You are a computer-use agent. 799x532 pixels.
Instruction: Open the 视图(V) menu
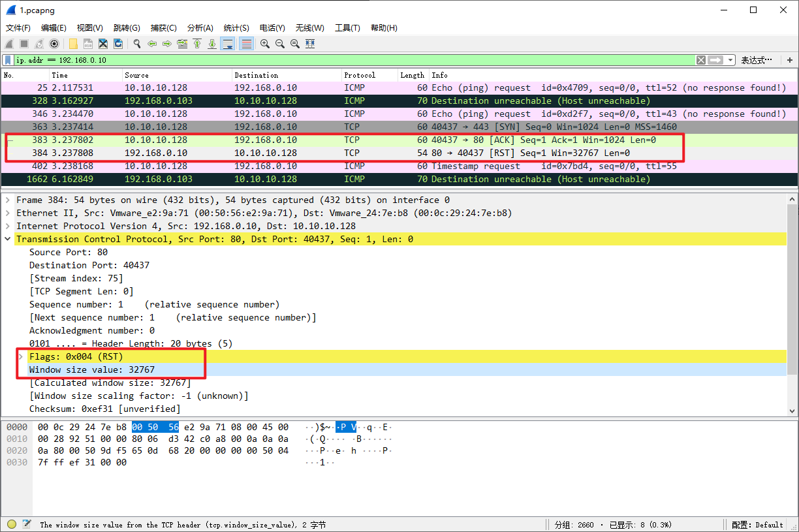click(x=90, y=28)
